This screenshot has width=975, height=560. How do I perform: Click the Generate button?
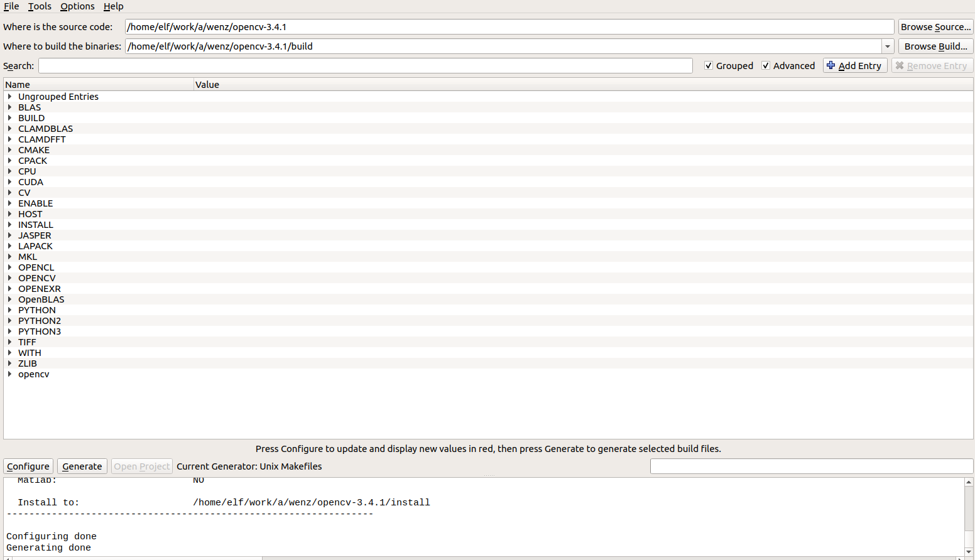(x=82, y=466)
